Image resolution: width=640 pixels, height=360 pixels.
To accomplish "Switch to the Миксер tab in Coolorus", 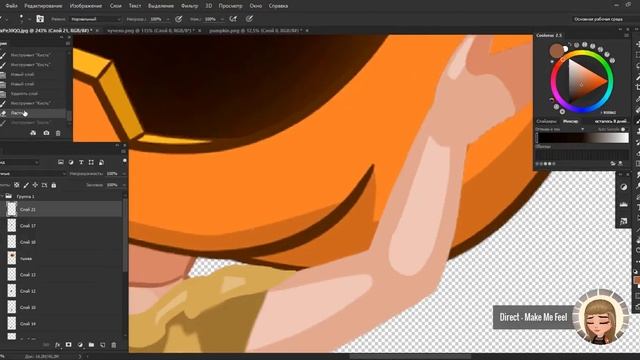I will 570,121.
